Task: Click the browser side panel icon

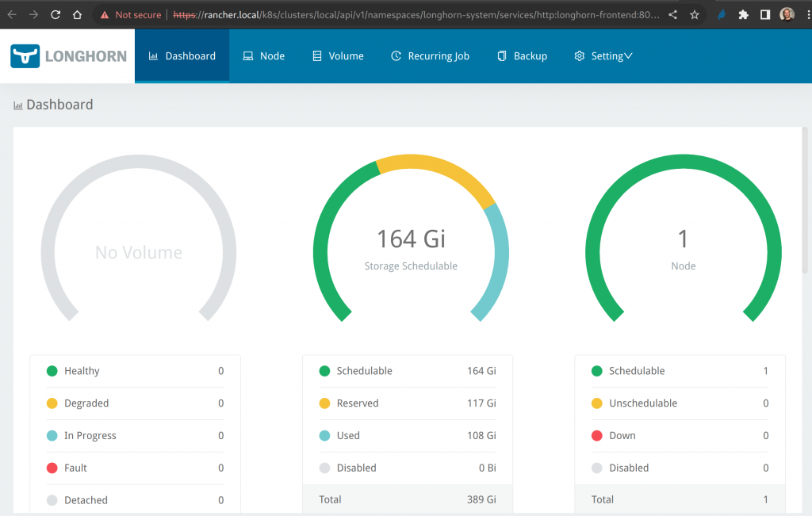Action: (765, 14)
